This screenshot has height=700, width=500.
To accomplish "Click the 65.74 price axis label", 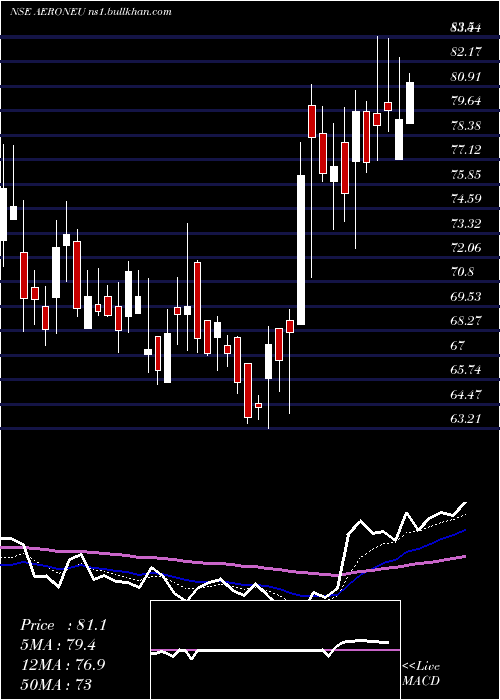I will 466,370.
